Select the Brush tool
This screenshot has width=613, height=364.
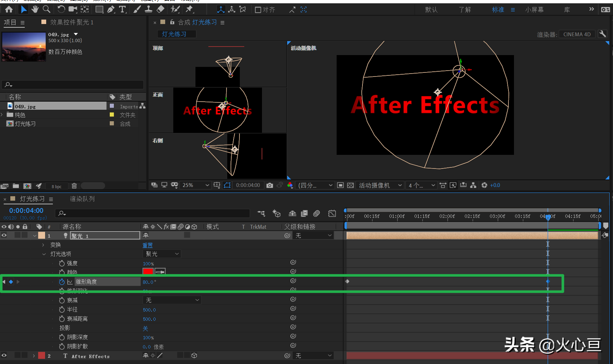(x=137, y=9)
